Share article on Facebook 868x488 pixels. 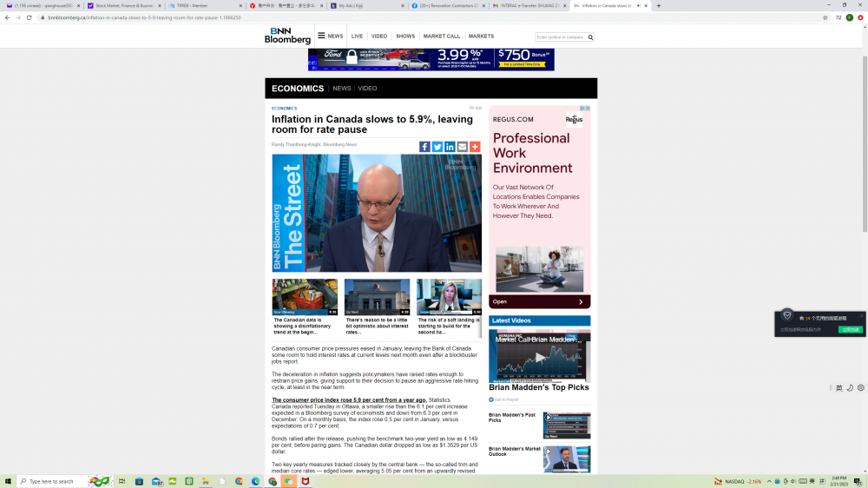click(x=424, y=147)
